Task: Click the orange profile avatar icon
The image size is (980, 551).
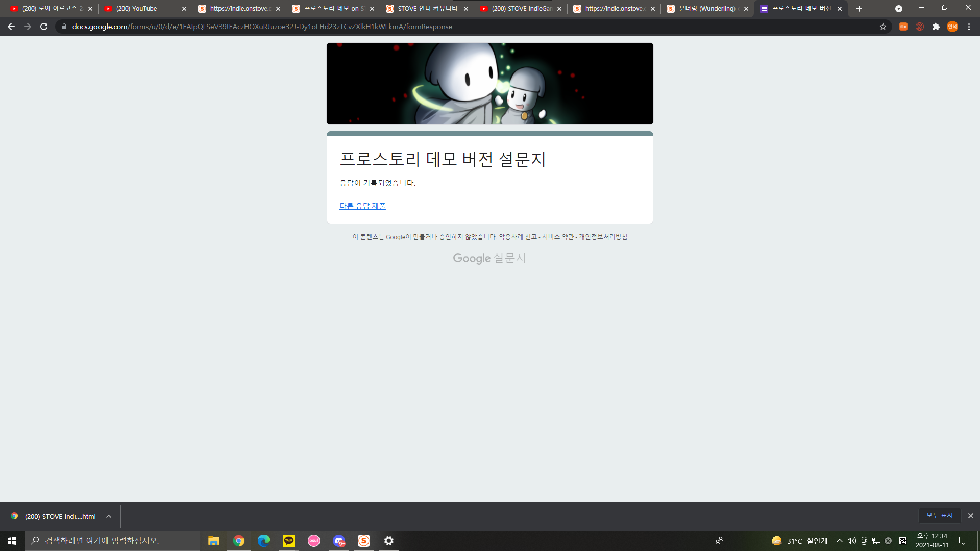Action: 952,27
